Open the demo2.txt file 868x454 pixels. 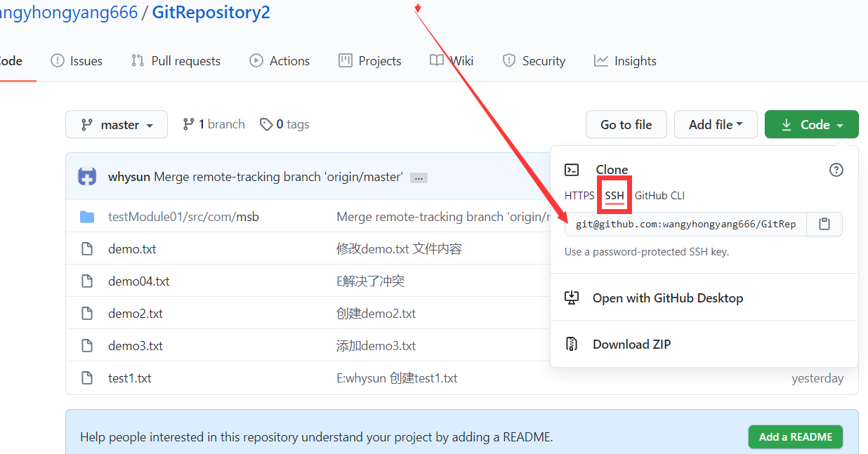(x=136, y=314)
